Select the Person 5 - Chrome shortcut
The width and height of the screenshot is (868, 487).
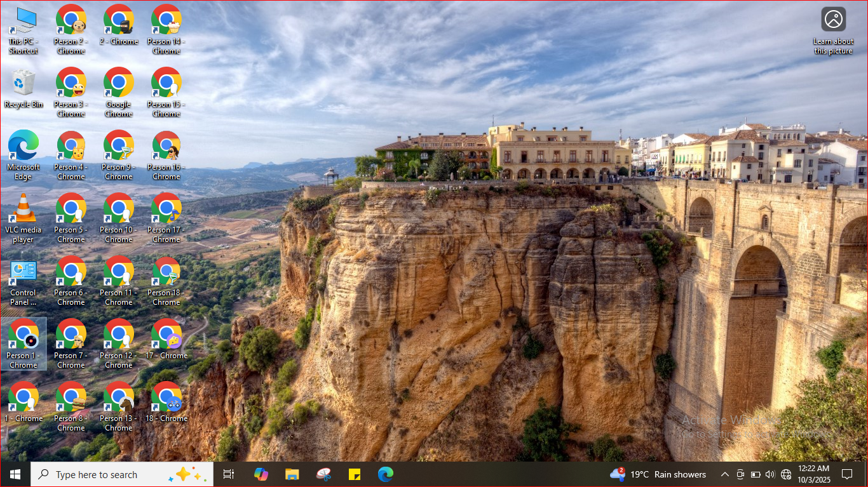(71, 218)
